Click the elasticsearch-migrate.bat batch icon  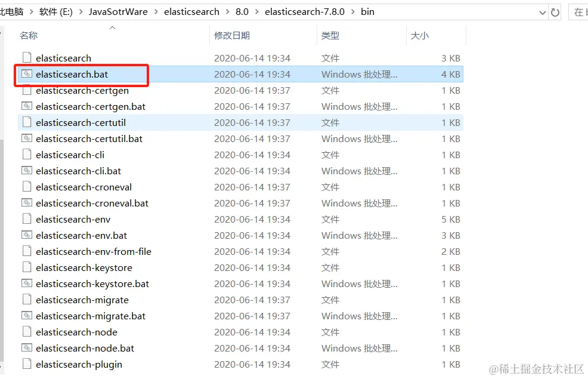27,316
